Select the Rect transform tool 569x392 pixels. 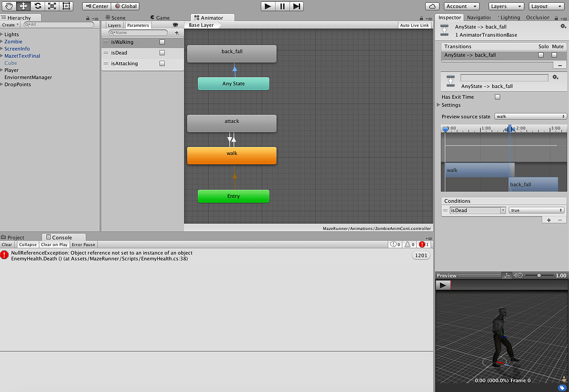point(67,6)
